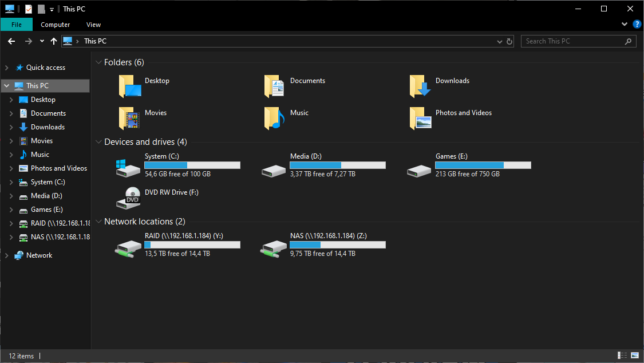This screenshot has height=363, width=644.
Task: Open the Downloads folder icon in Folders
Action: tap(420, 86)
